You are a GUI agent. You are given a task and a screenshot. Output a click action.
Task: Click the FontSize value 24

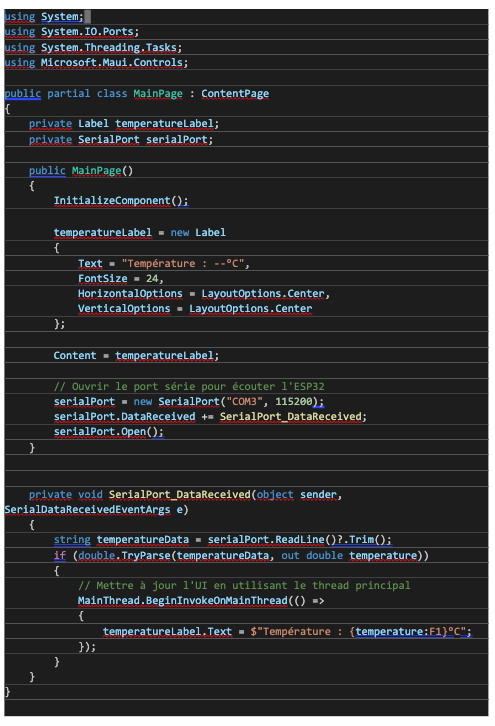tap(152, 278)
